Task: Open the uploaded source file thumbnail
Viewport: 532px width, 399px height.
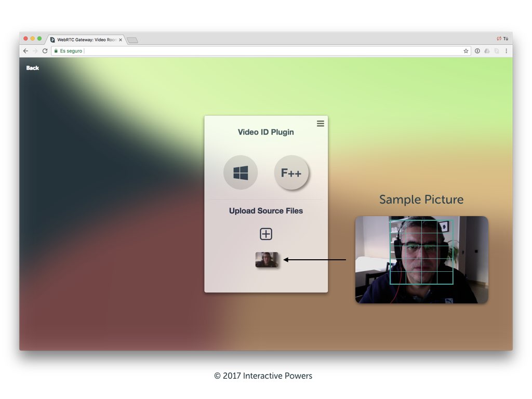Action: tap(267, 260)
